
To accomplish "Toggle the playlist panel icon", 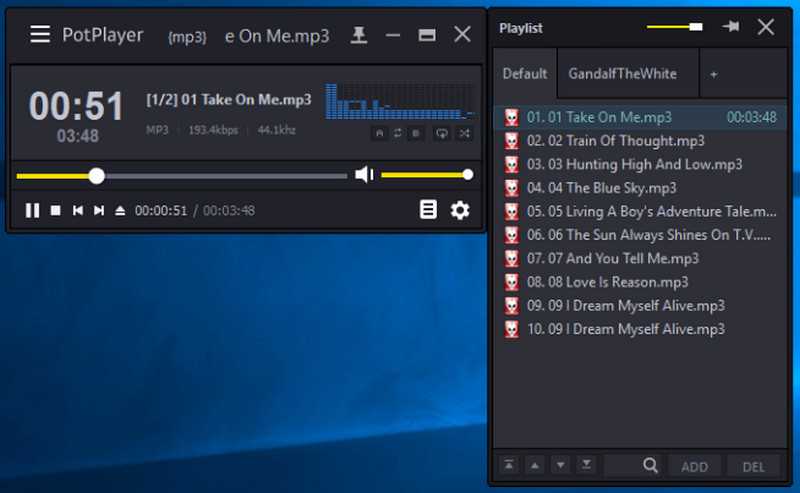I will (428, 210).
